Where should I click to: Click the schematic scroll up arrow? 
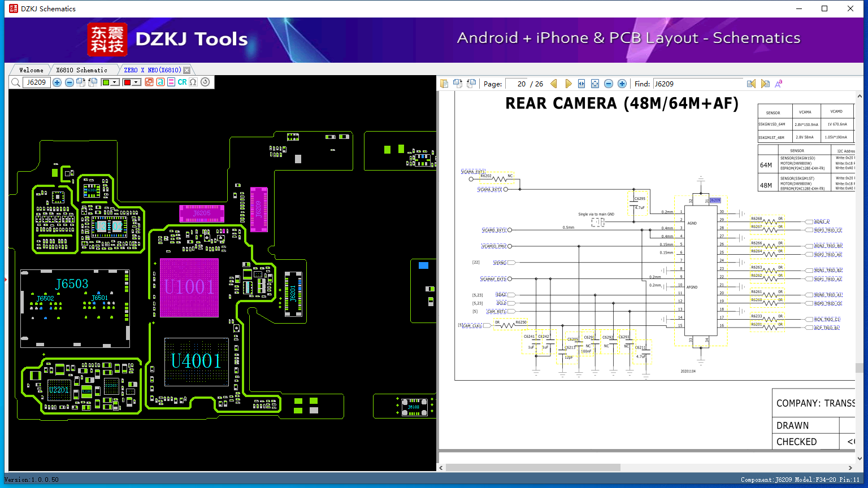[859, 95]
